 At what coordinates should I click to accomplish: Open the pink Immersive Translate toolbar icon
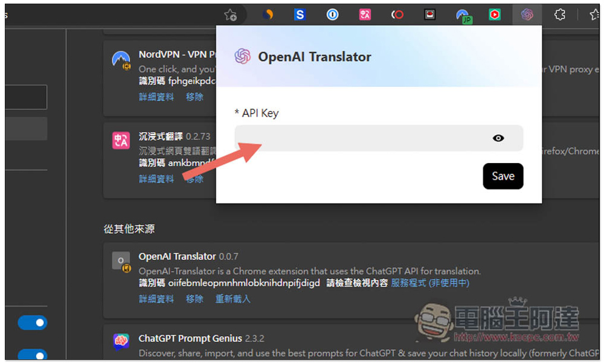365,14
